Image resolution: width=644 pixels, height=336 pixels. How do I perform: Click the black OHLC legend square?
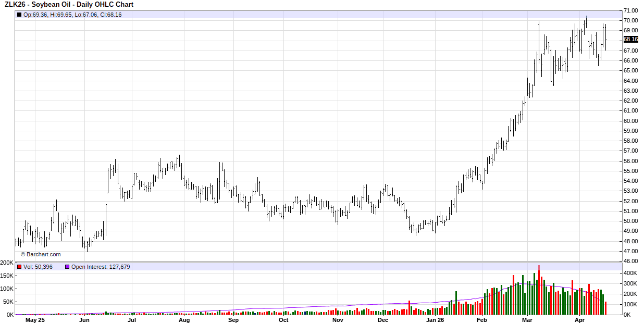tap(19, 15)
